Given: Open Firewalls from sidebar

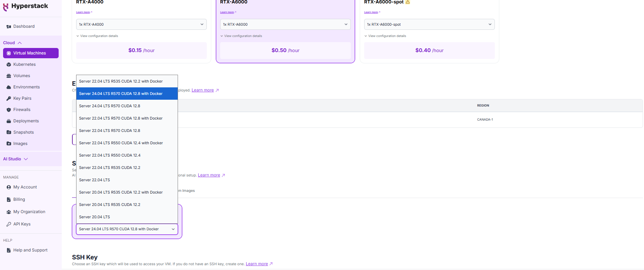Looking at the screenshot, I should (22, 110).
